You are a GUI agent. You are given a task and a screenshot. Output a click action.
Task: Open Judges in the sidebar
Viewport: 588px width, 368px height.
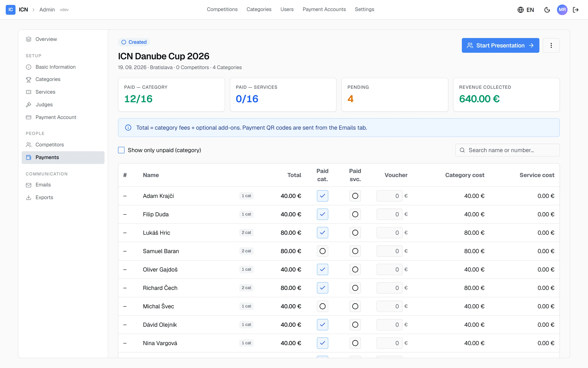point(63,105)
